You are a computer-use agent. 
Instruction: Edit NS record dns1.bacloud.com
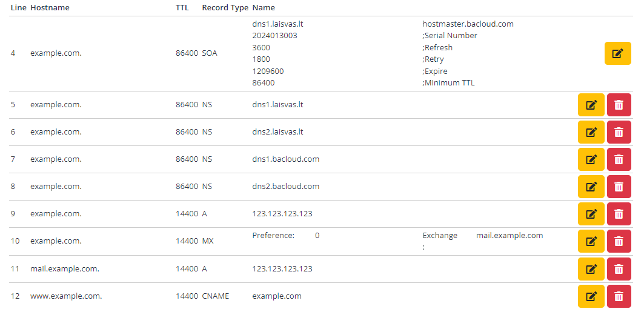[591, 159]
